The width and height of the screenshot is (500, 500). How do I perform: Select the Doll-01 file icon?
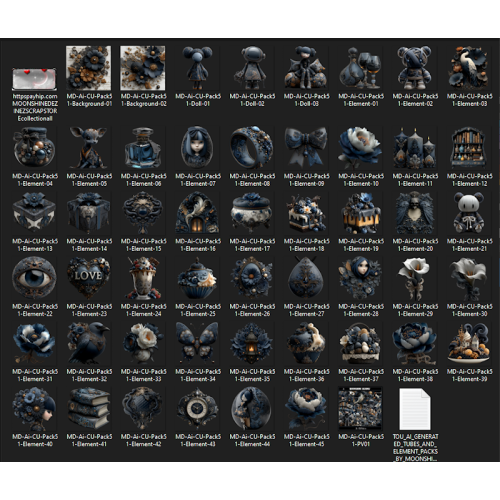click(x=198, y=68)
